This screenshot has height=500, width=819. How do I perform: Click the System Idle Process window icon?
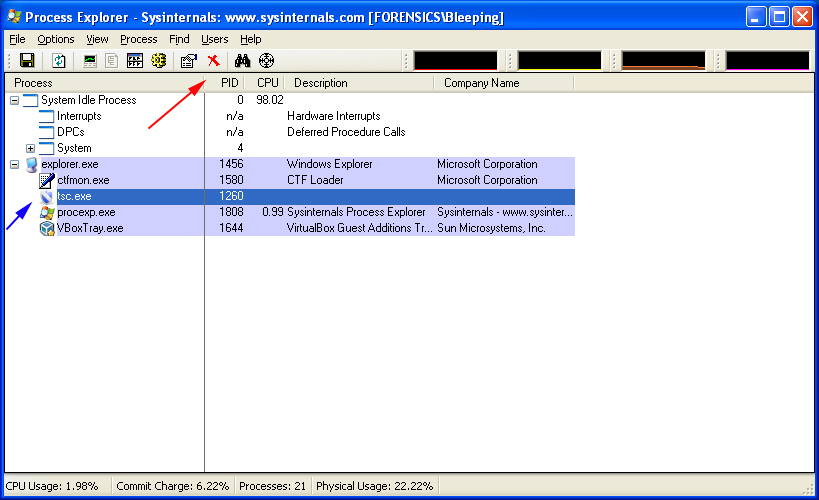tap(31, 100)
